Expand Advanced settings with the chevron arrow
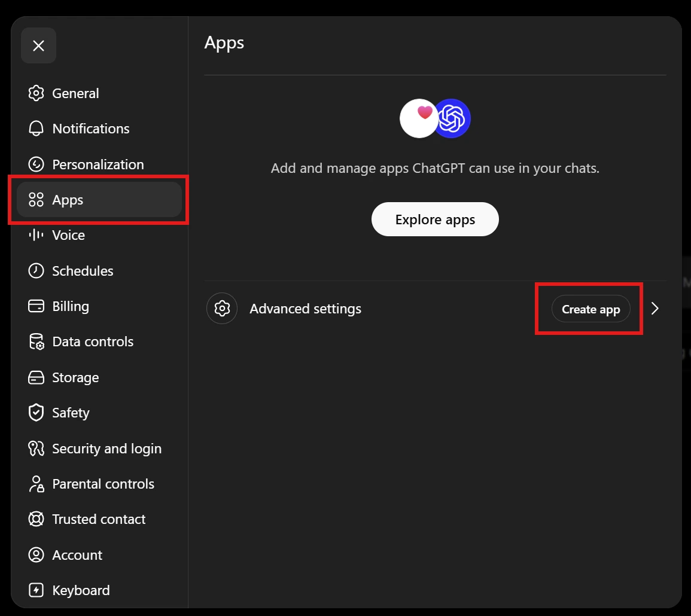The height and width of the screenshot is (616, 691). (x=655, y=309)
